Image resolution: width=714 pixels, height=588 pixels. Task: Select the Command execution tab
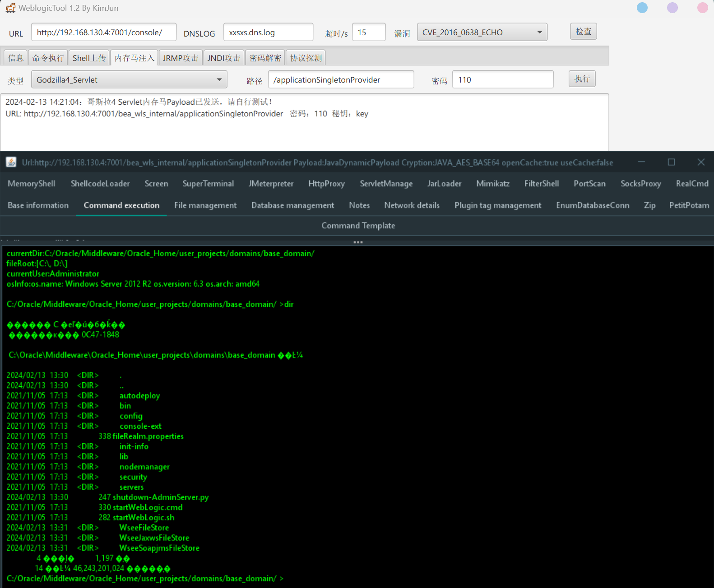tap(121, 205)
